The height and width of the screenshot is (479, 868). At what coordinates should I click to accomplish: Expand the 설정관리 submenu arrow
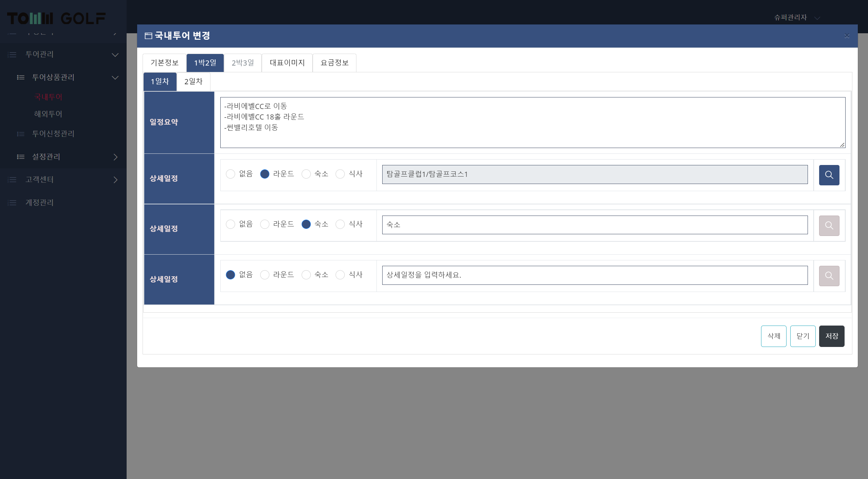(x=115, y=157)
